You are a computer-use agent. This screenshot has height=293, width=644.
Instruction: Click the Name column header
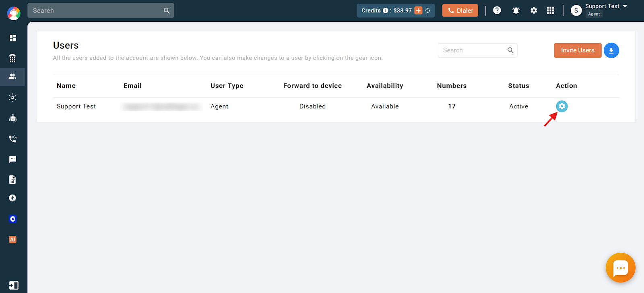(x=66, y=86)
